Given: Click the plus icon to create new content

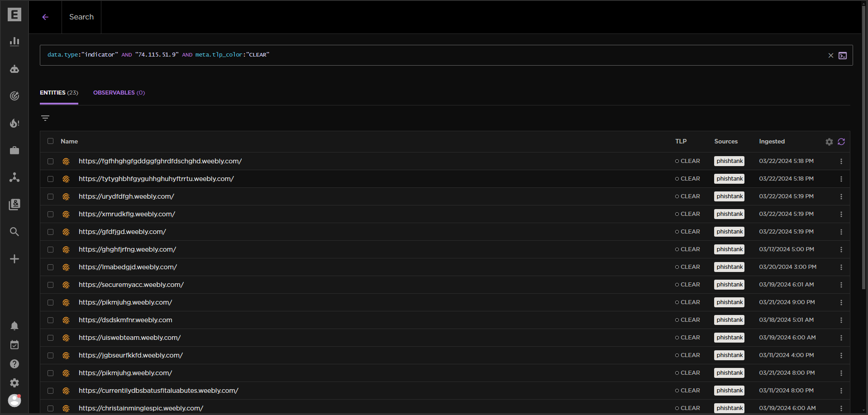Looking at the screenshot, I should [x=14, y=259].
